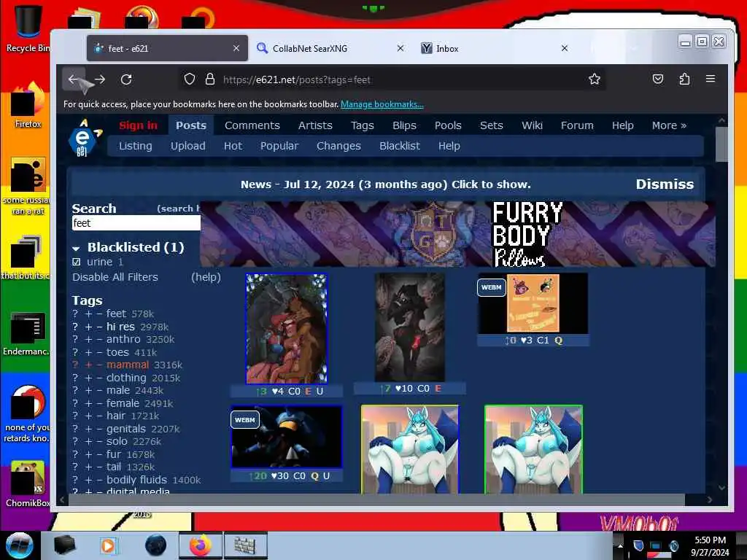Open the Artists menu item
Image resolution: width=747 pixels, height=560 pixels.
[x=315, y=125]
